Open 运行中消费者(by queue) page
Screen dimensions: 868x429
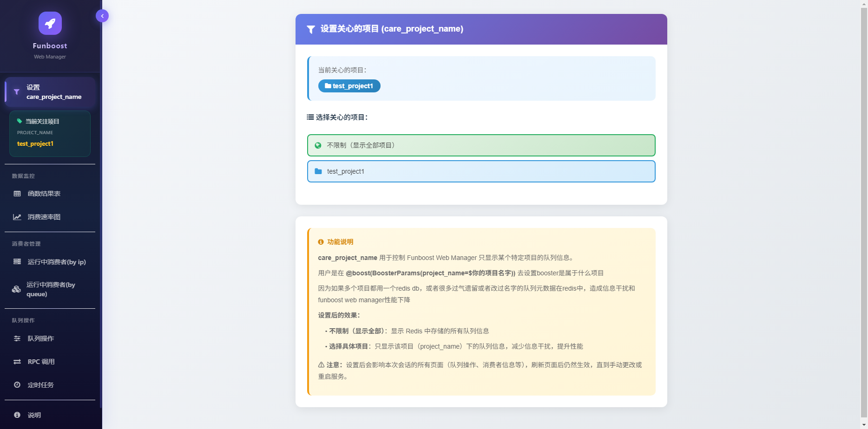pos(50,289)
